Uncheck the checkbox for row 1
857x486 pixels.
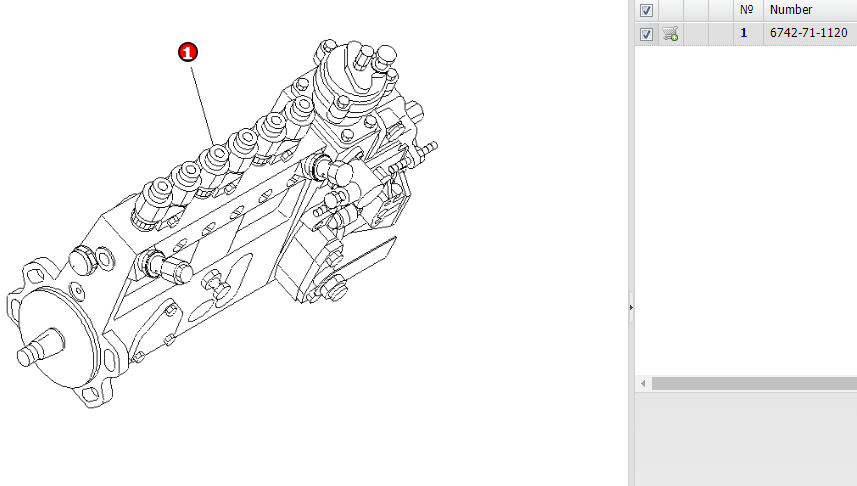tap(646, 34)
